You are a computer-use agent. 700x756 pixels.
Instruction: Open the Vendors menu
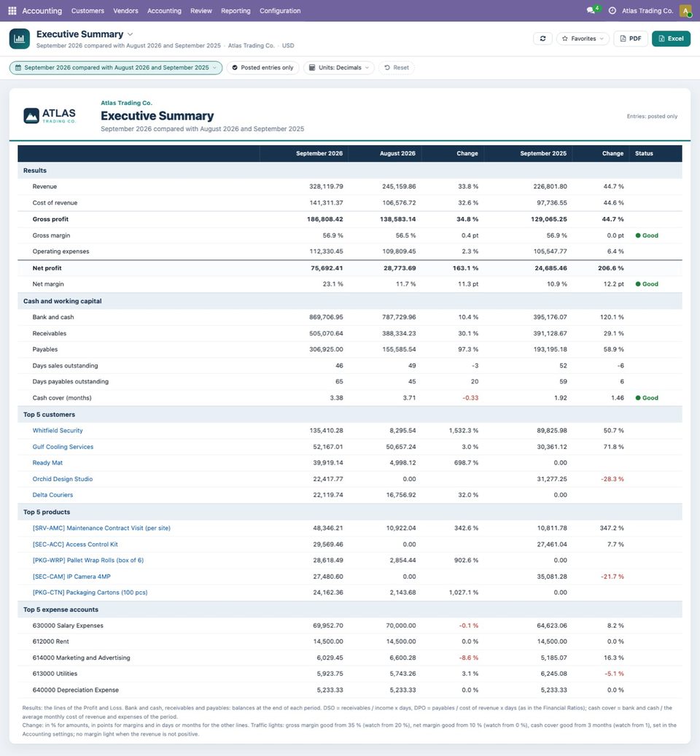[x=126, y=11]
